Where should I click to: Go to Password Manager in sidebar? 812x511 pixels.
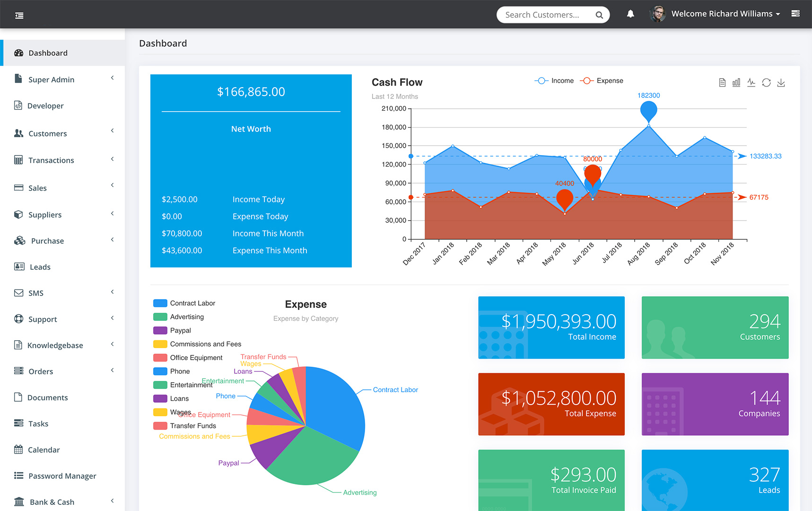tap(62, 476)
